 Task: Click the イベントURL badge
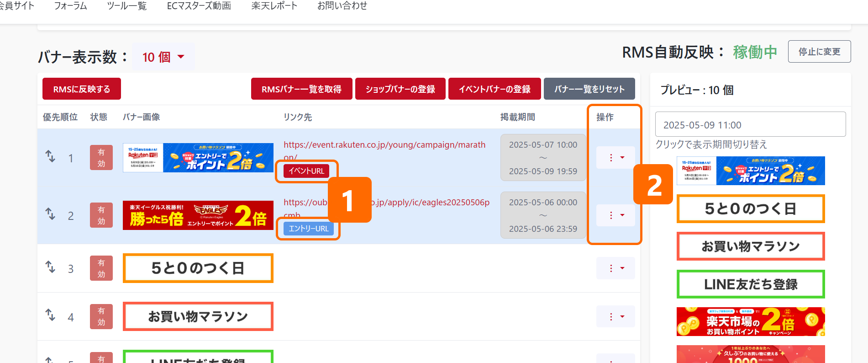click(306, 171)
